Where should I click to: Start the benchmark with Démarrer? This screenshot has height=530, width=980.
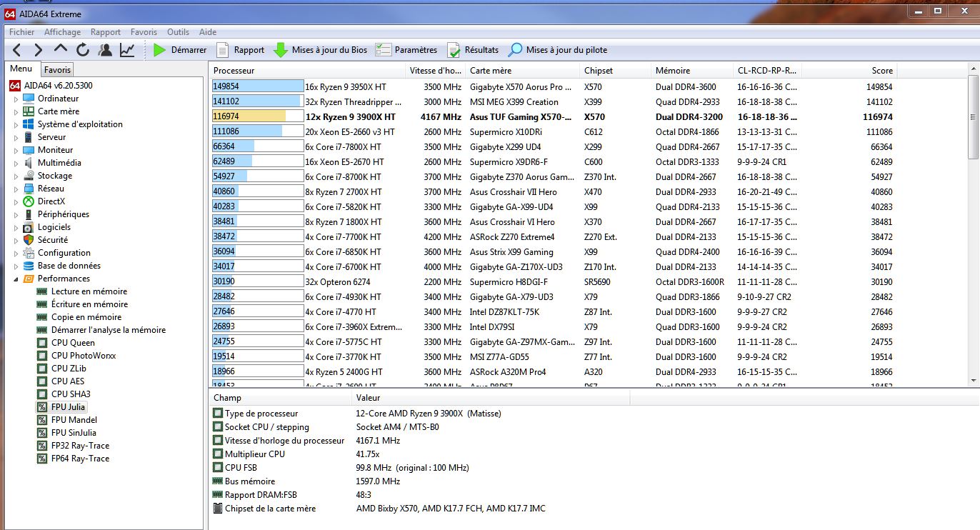click(x=180, y=50)
